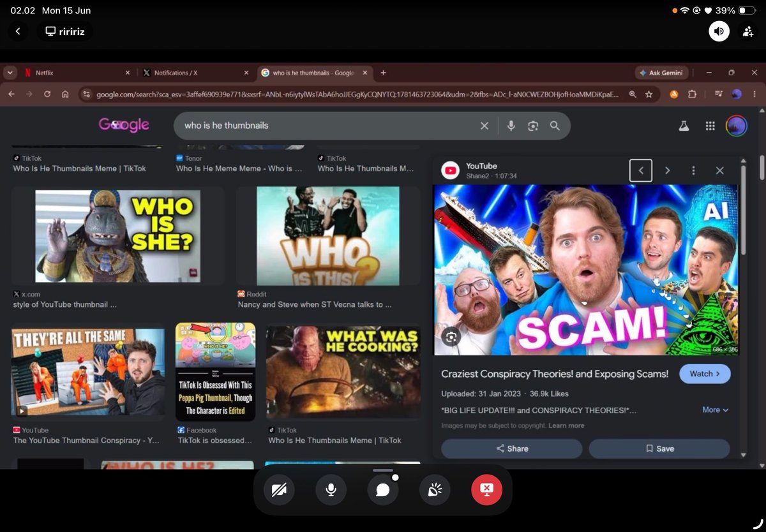Select the 'who is he thumbnails' Google tab
This screenshot has height=532, width=766.
(x=314, y=73)
